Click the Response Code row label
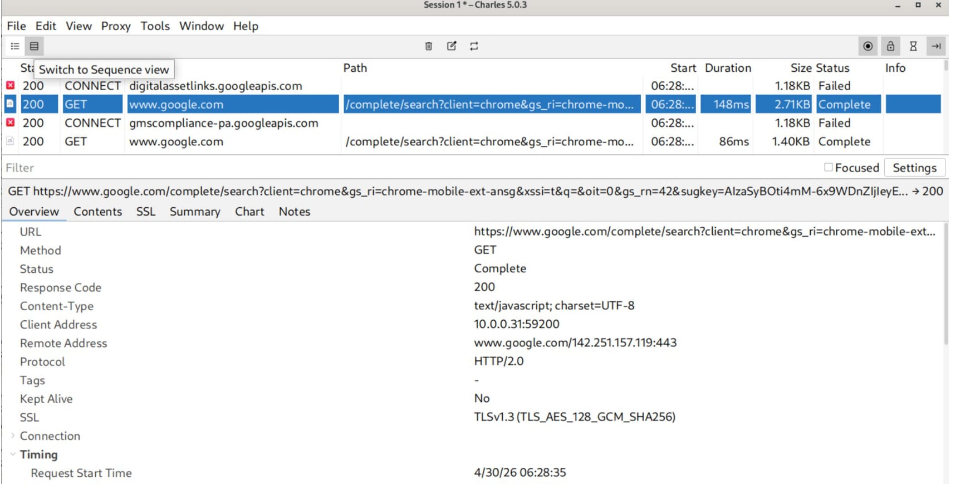Image resolution: width=980 pixels, height=484 pixels. [x=61, y=287]
